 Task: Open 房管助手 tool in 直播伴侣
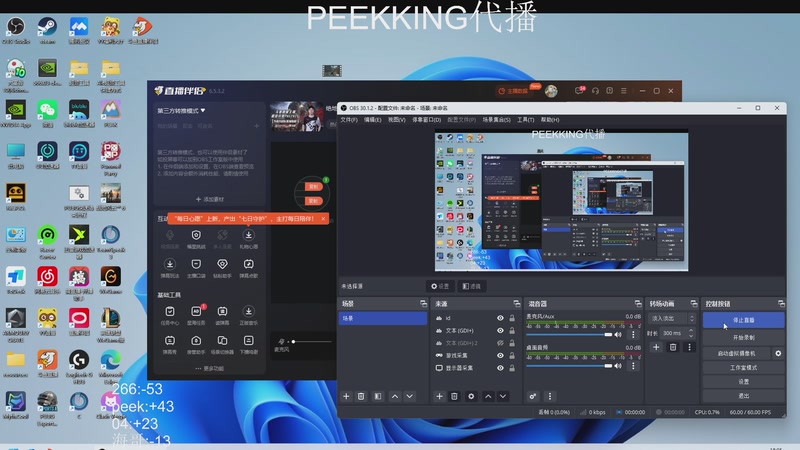(196, 344)
